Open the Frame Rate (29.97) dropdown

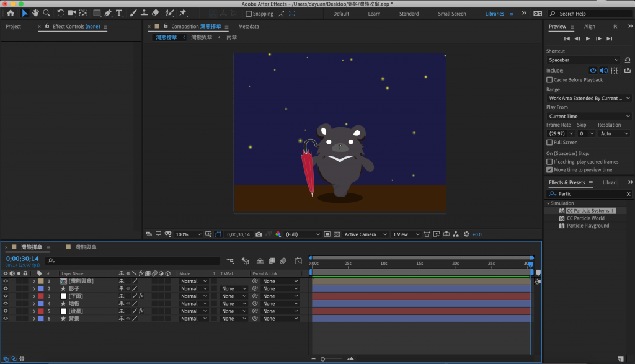pyautogui.click(x=561, y=133)
